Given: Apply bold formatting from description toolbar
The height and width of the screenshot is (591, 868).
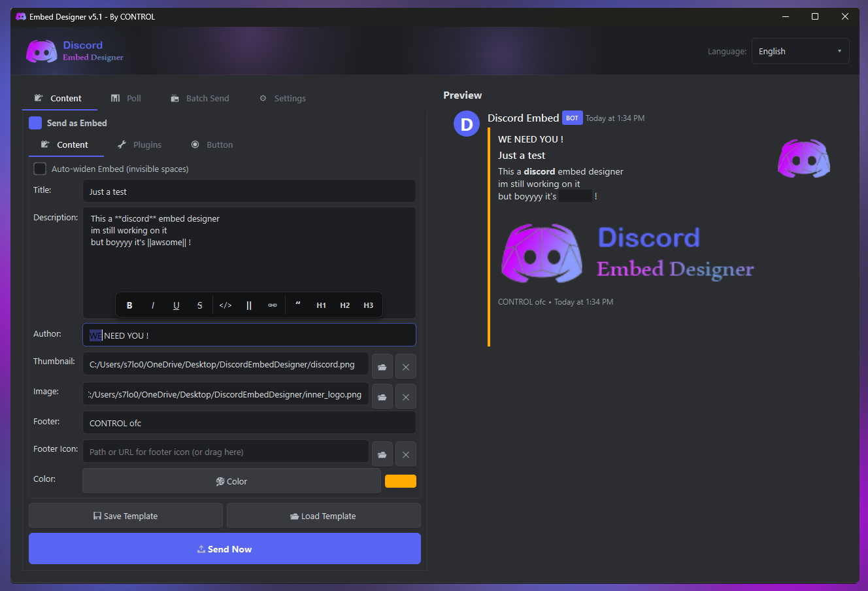Looking at the screenshot, I should [x=129, y=305].
